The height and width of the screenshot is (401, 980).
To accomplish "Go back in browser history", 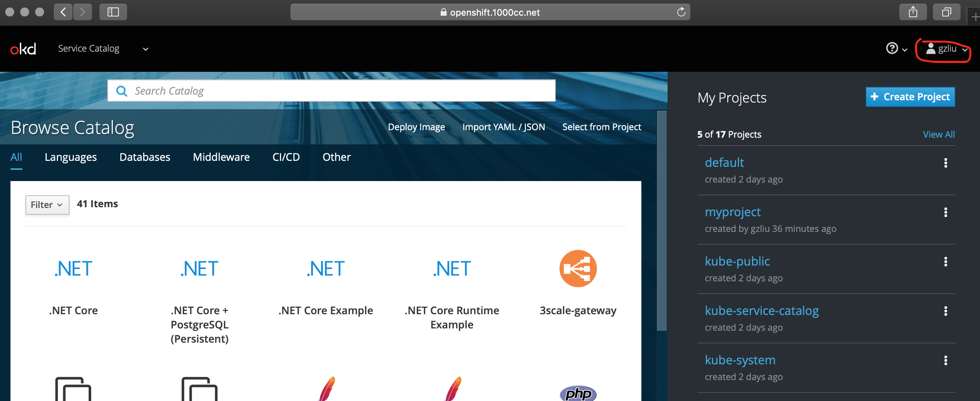I will [63, 12].
